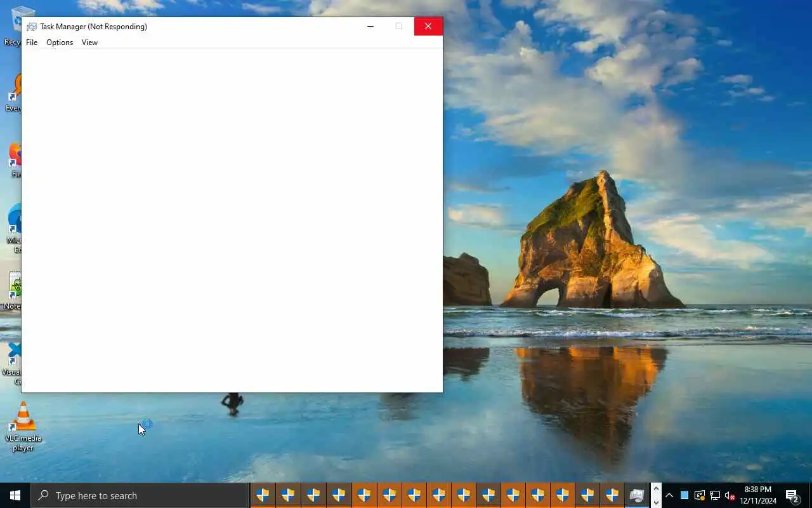Click the Type here to search box
This screenshot has width=812, height=508.
[x=140, y=495]
